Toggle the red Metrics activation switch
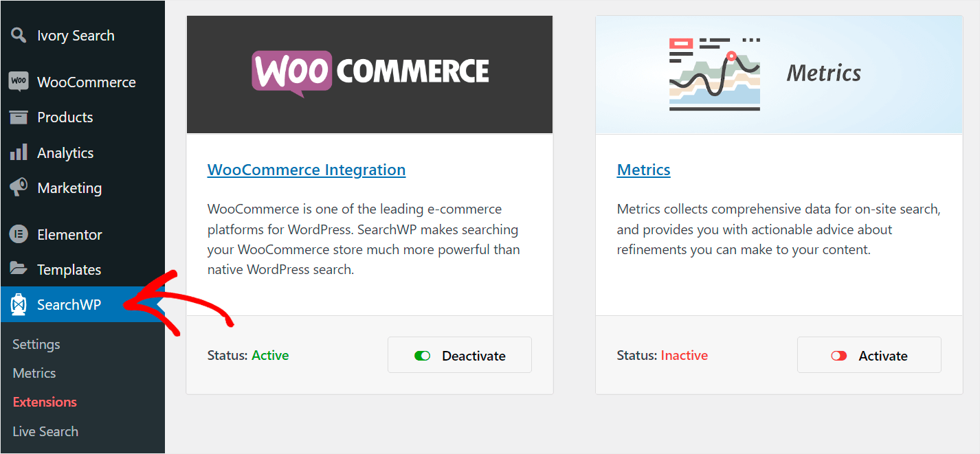This screenshot has width=980, height=454. [838, 356]
